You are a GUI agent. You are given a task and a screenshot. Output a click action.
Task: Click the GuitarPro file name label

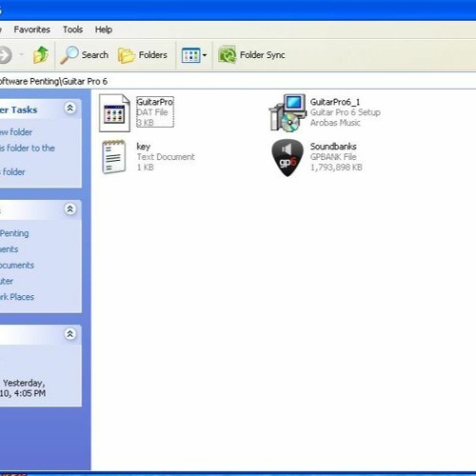(x=154, y=102)
